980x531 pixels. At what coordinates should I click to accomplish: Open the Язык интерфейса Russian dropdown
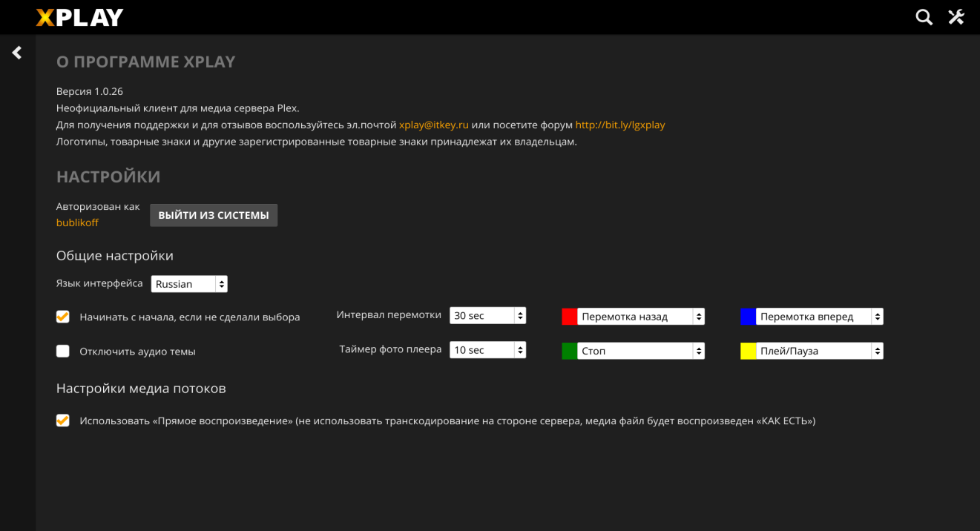189,284
